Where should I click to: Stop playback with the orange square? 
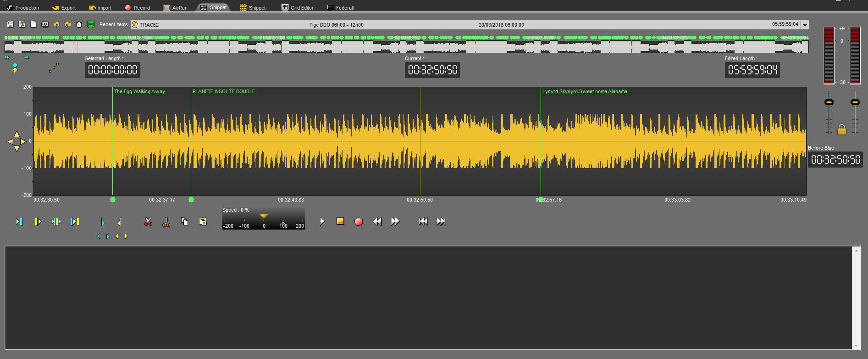[340, 221]
